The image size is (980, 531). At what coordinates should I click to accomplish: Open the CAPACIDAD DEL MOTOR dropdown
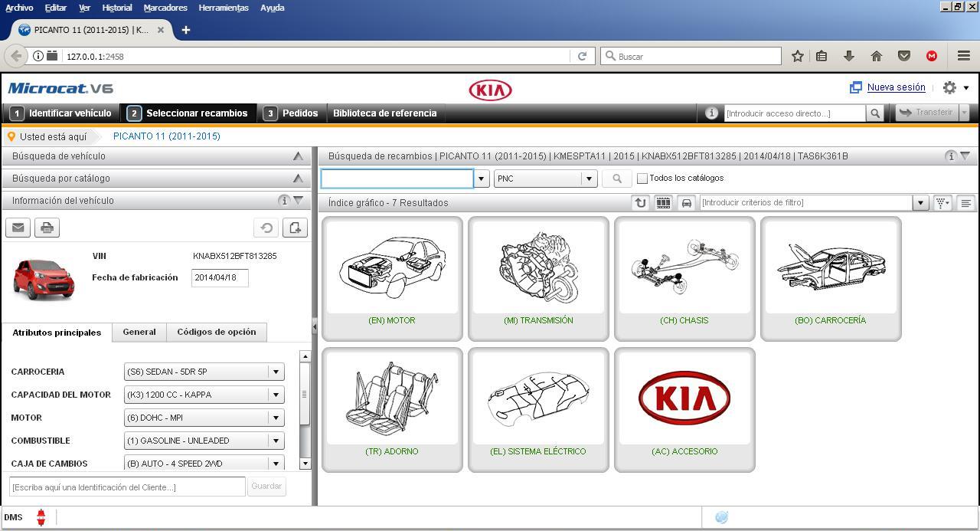point(204,395)
